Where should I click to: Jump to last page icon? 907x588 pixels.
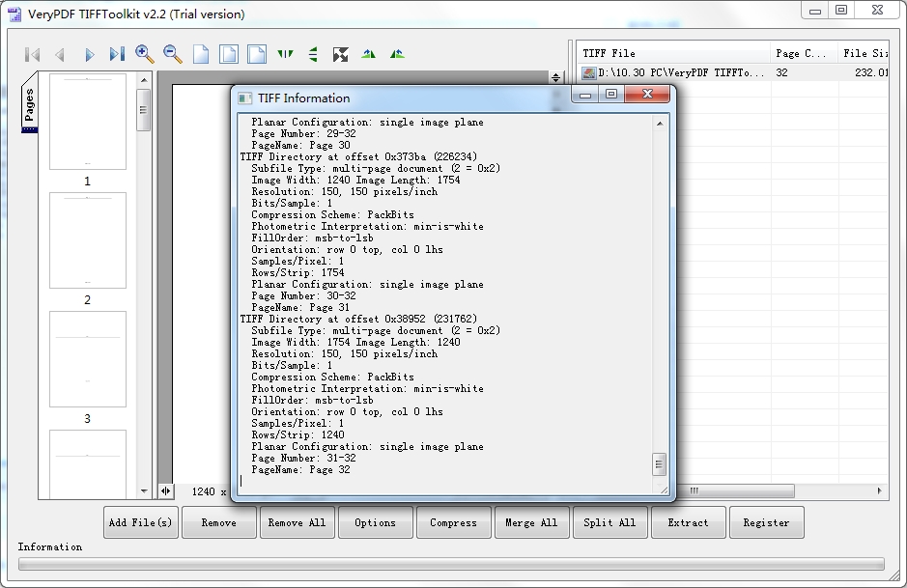(117, 54)
